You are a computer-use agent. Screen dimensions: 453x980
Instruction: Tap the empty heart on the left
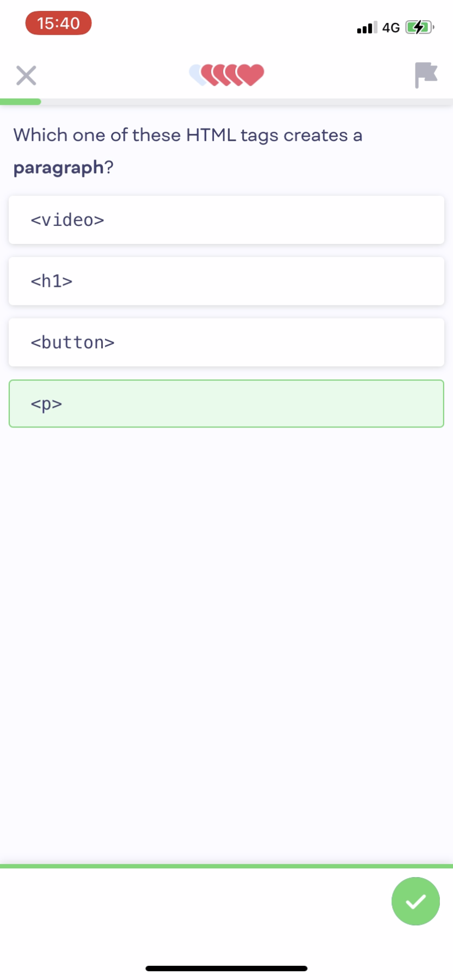pyautogui.click(x=197, y=73)
